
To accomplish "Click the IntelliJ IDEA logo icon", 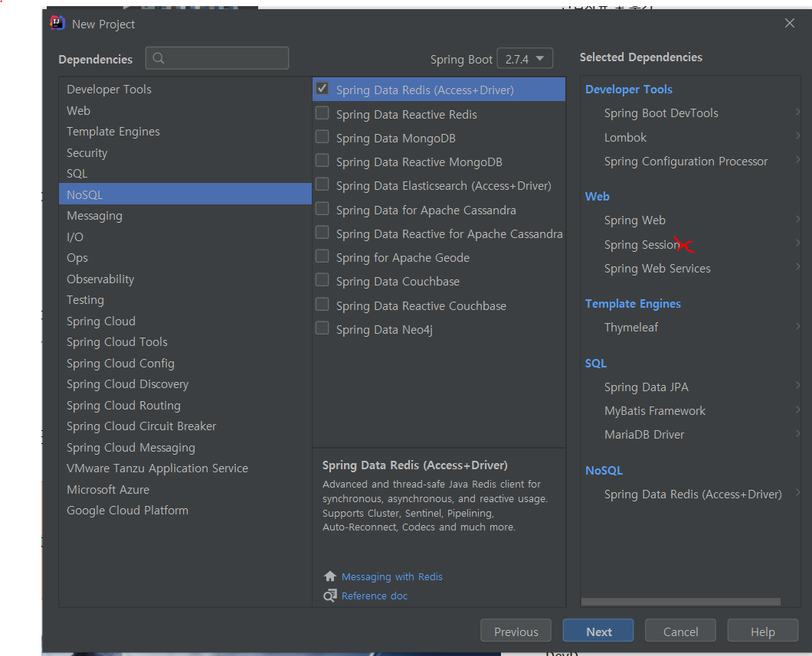I will (x=57, y=23).
